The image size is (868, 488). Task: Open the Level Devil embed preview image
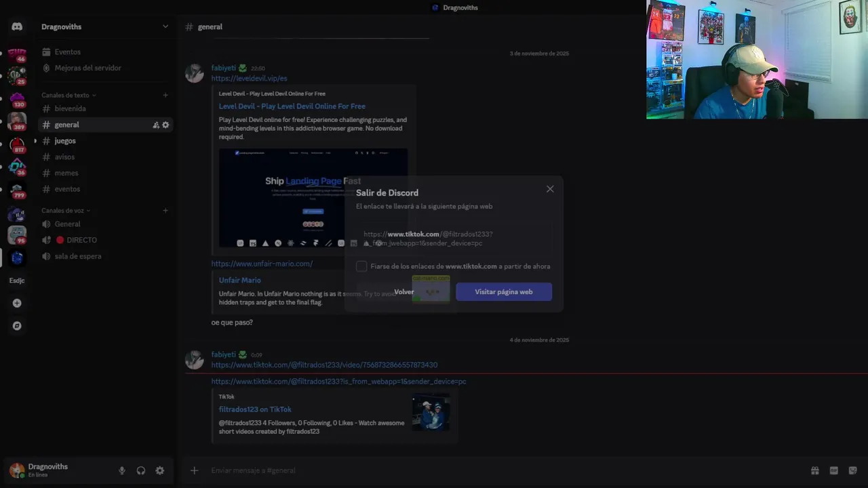coord(313,199)
